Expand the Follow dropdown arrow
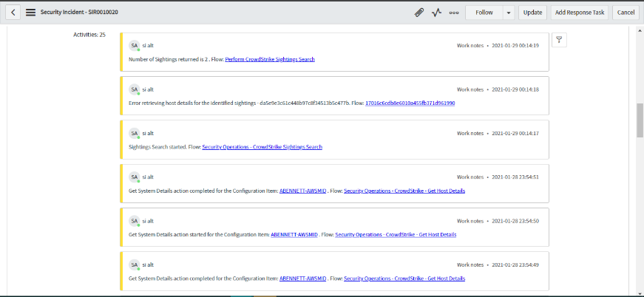This screenshot has width=644, height=297. pos(509,13)
